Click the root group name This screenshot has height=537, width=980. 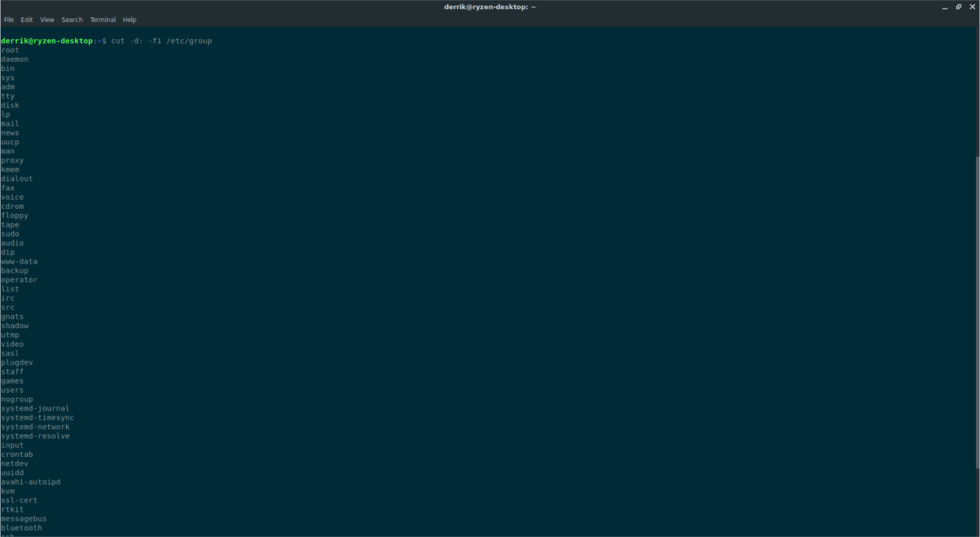pyautogui.click(x=10, y=50)
